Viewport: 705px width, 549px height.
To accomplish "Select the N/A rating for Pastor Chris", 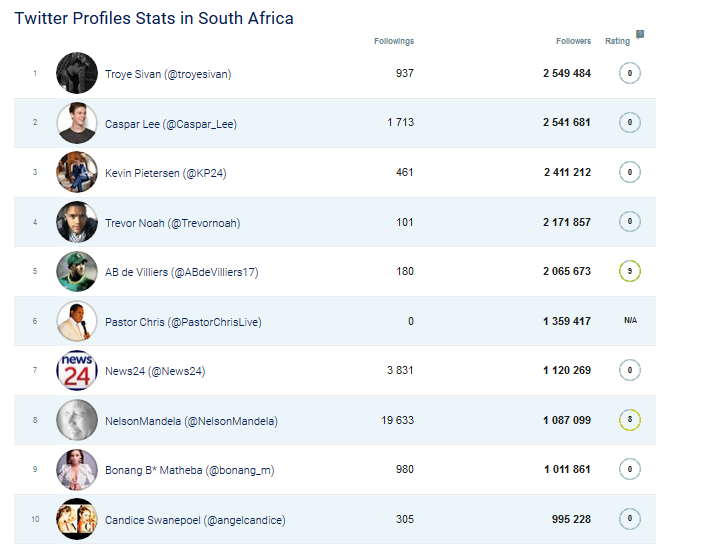I will point(630,320).
